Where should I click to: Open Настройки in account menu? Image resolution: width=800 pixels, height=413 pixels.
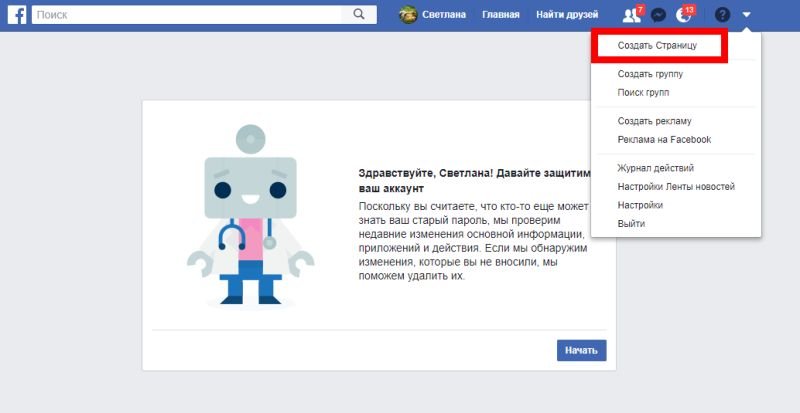640,205
